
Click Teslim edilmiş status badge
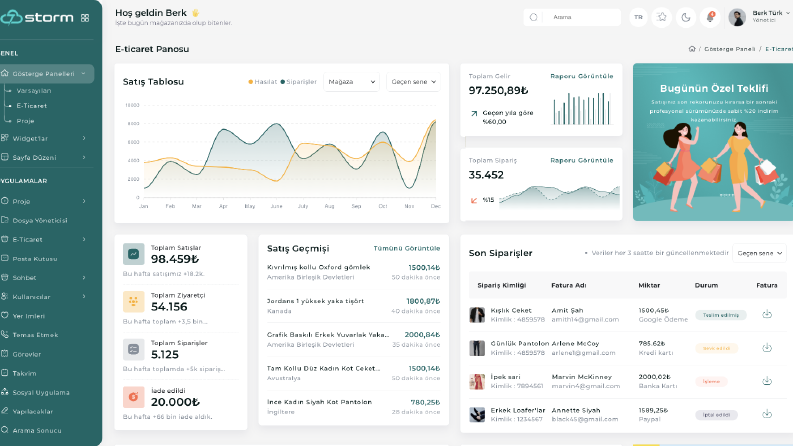(721, 315)
